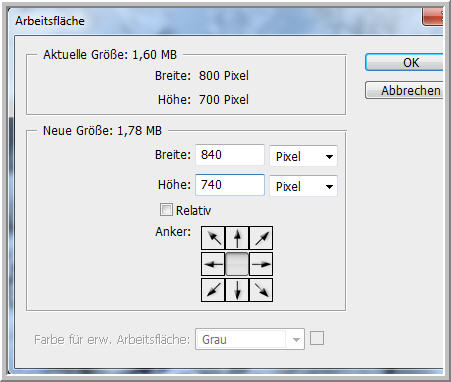Open the Höhe unit Pixel dropdown

(303, 186)
